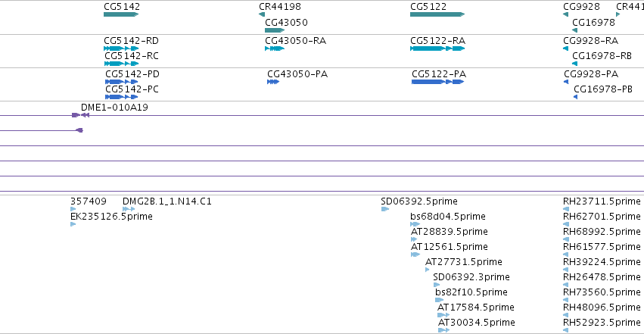
Task: Select the bs68d04.5prime EST arrow
Action: (x=415, y=224)
